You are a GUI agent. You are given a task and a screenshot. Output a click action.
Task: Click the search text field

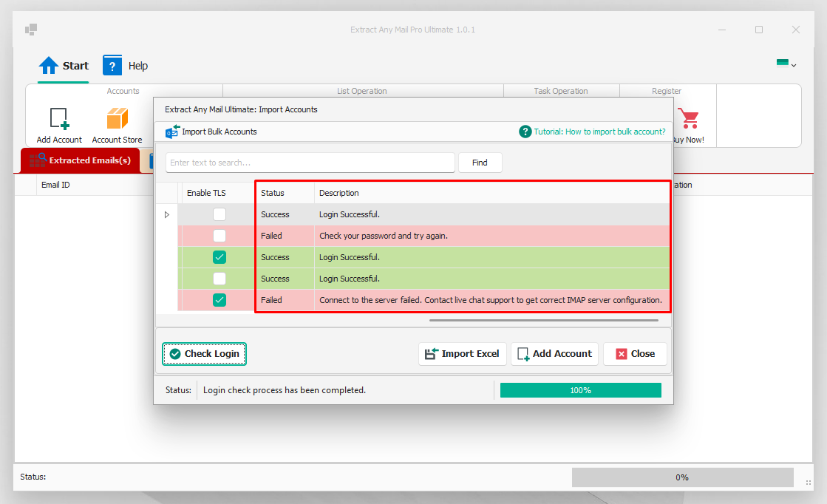pyautogui.click(x=310, y=163)
